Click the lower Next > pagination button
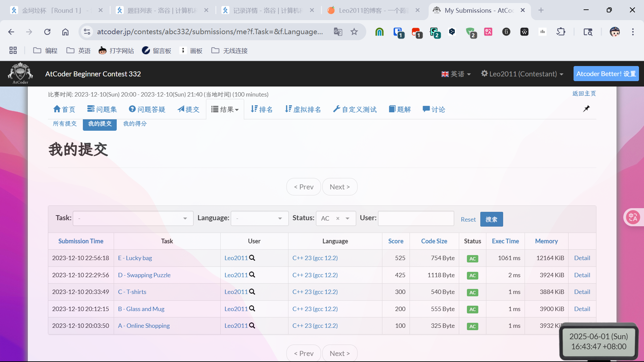The height and width of the screenshot is (362, 644). (339, 353)
